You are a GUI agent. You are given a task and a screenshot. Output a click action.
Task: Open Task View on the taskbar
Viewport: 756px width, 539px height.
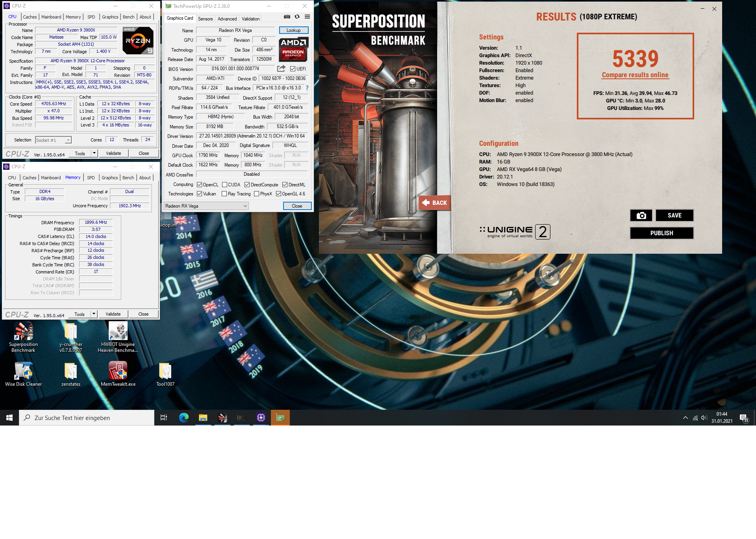164,418
